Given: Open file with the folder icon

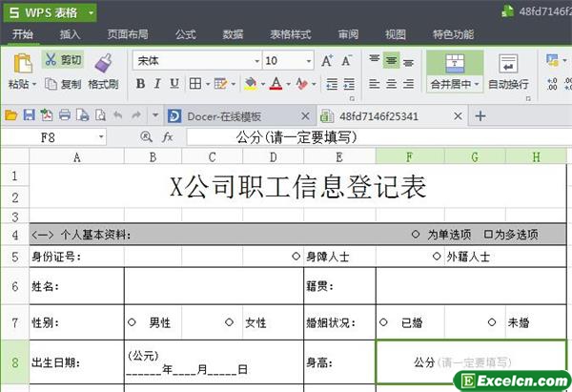Looking at the screenshot, I should click(10, 115).
